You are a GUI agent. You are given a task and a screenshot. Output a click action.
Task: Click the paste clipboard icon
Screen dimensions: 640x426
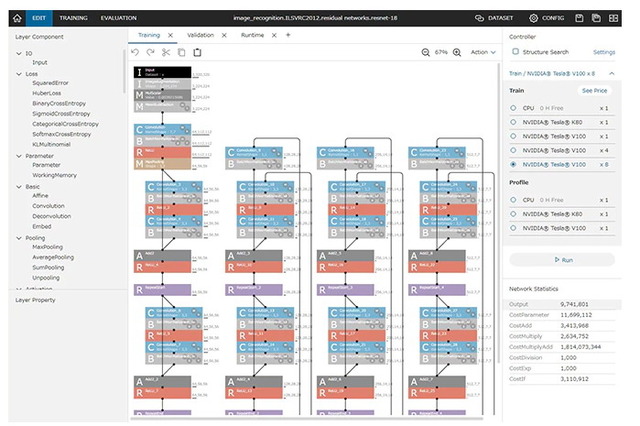[x=198, y=52]
